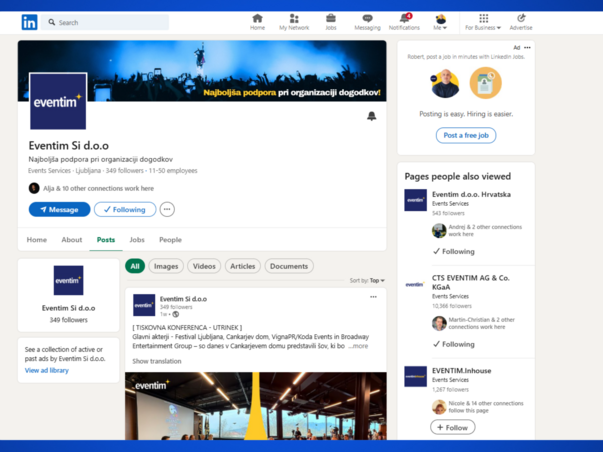Click the CTS EVENTIM AG logo
The height and width of the screenshot is (452, 603).
(x=415, y=284)
